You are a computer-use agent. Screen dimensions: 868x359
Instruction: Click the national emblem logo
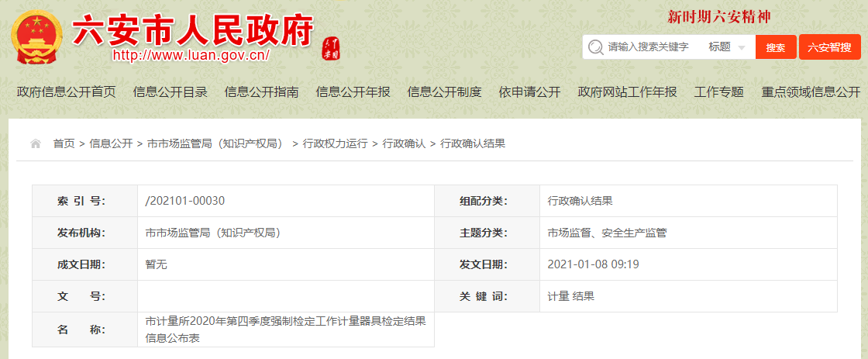[x=38, y=37]
